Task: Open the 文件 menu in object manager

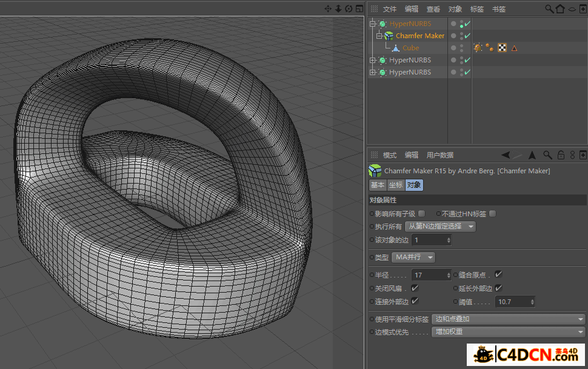Action: [389, 9]
